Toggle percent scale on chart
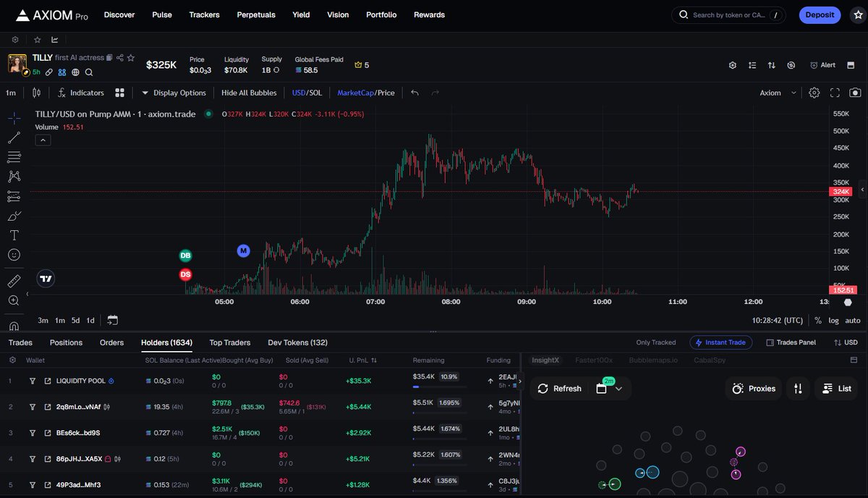Viewport: 868px width, 498px height. coord(818,321)
